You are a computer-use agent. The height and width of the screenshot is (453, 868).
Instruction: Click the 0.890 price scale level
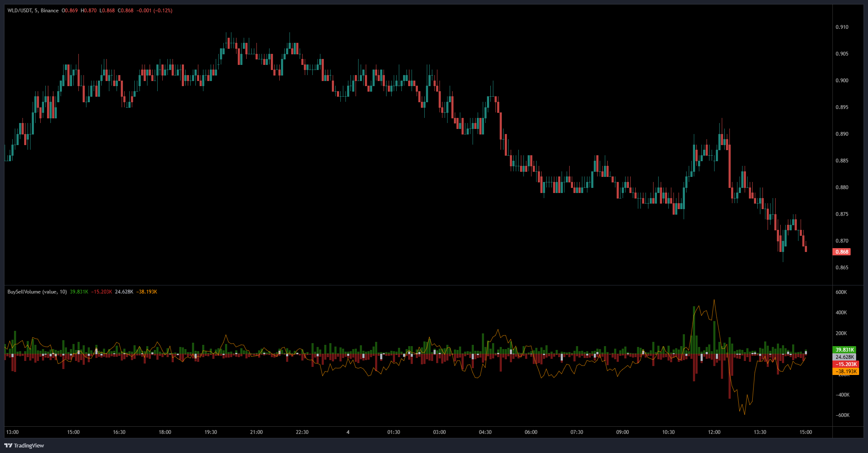point(842,134)
